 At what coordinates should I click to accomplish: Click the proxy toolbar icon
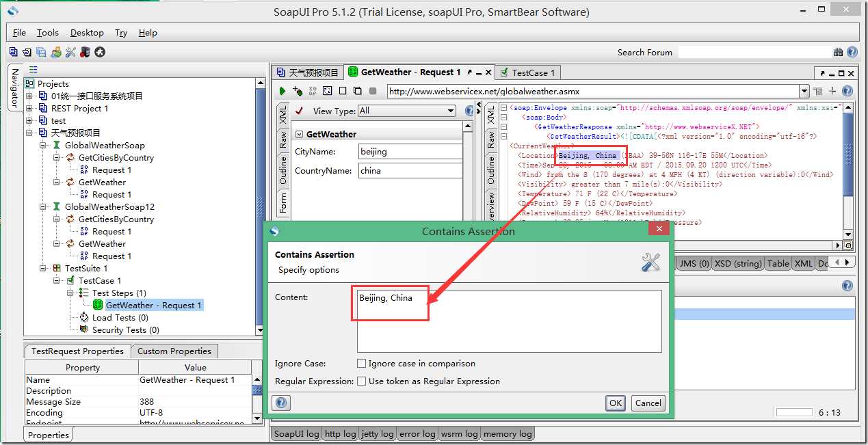pos(85,52)
